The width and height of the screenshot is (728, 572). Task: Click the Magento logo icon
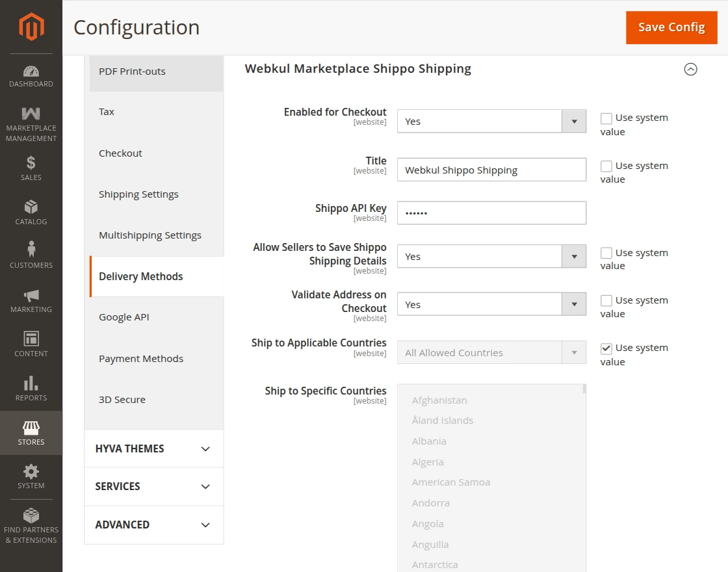(31, 27)
